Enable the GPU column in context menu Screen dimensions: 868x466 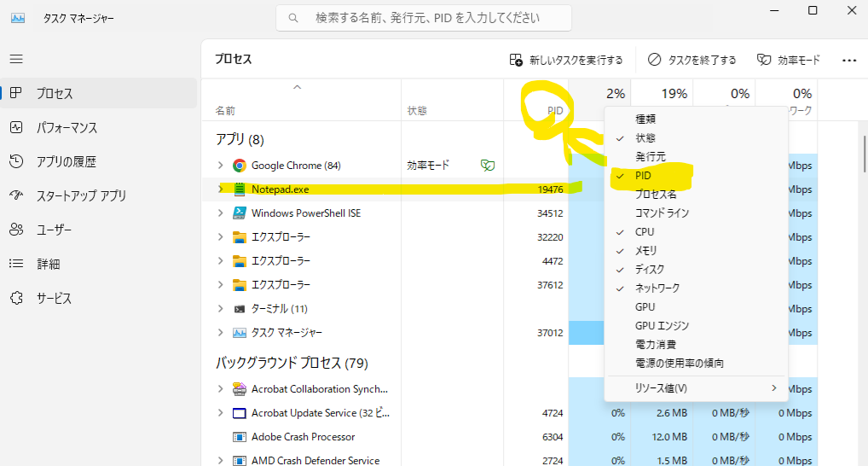point(696,307)
